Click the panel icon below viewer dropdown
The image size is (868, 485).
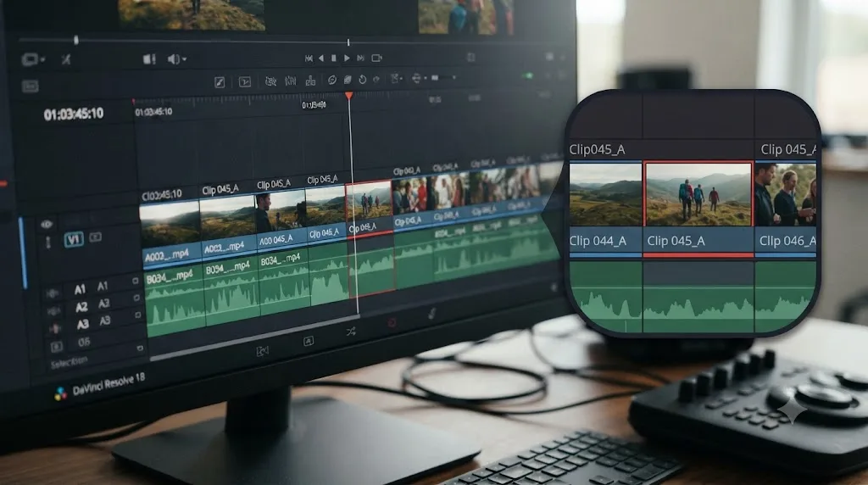coord(30,86)
